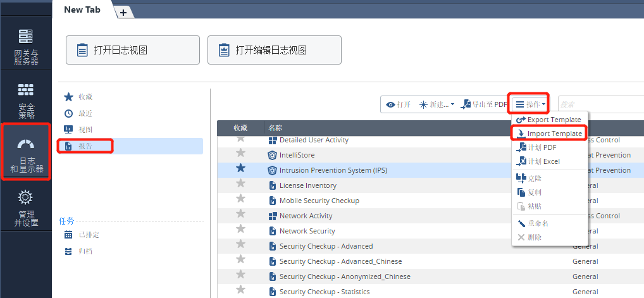This screenshot has width=644, height=298.
Task: Select Security Checkup - Advanced_Chinese report name
Action: pyautogui.click(x=341, y=261)
